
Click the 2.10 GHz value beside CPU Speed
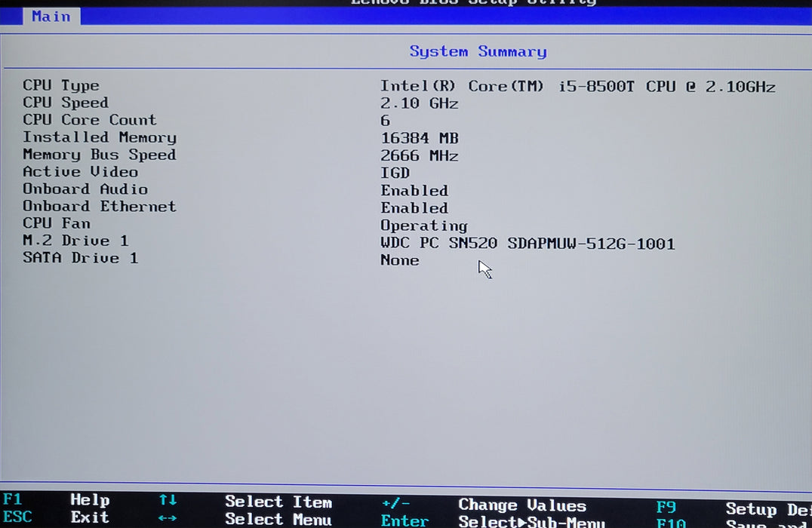coord(420,103)
